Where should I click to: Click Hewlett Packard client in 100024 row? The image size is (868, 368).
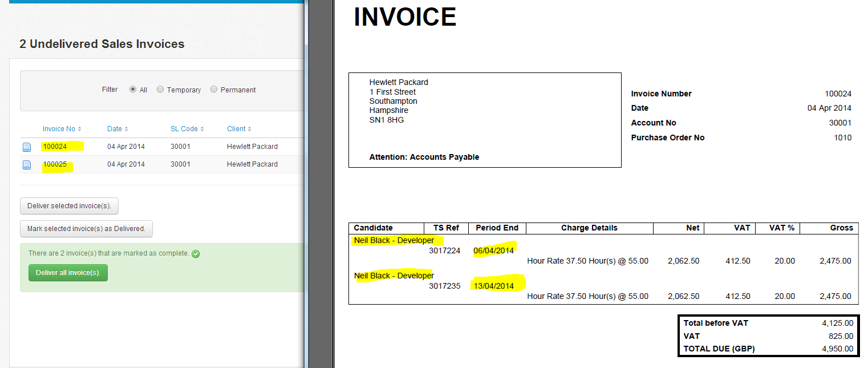tap(252, 147)
